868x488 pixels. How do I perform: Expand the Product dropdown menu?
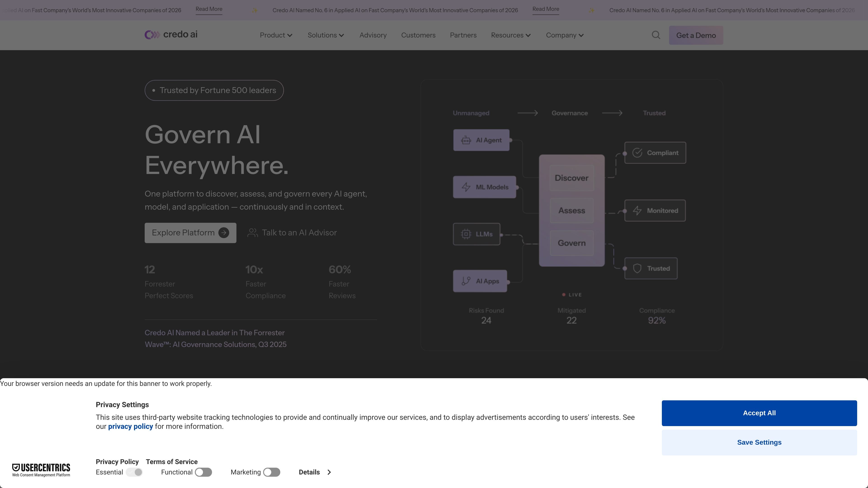pos(276,35)
